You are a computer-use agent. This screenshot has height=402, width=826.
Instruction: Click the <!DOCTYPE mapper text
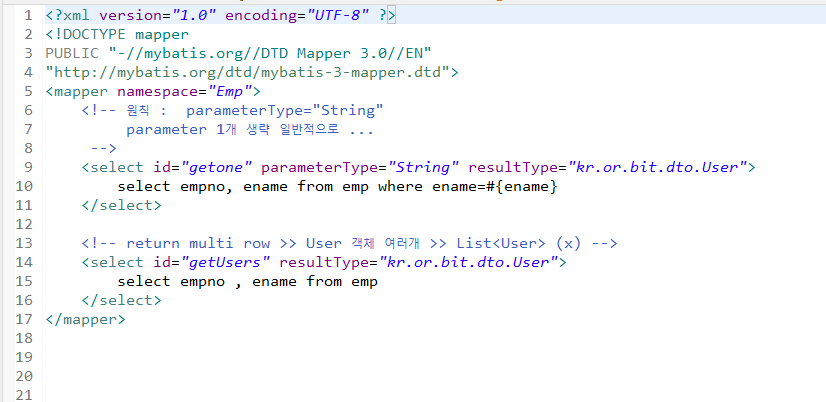pos(117,35)
